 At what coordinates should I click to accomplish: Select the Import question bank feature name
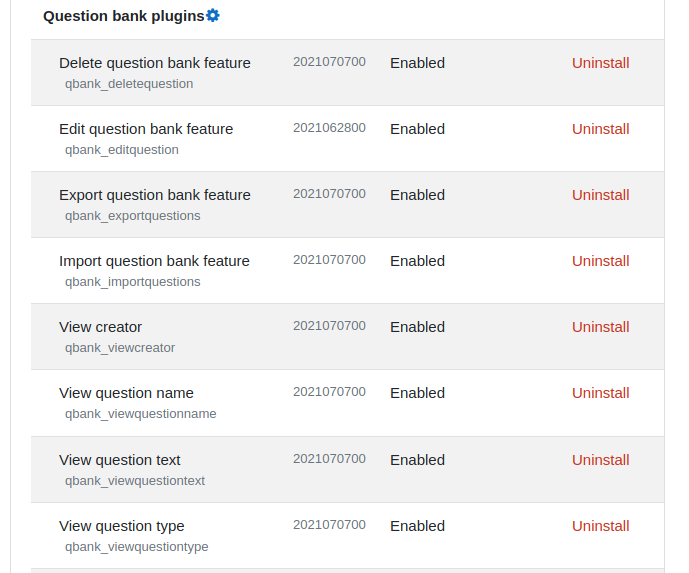(x=154, y=261)
